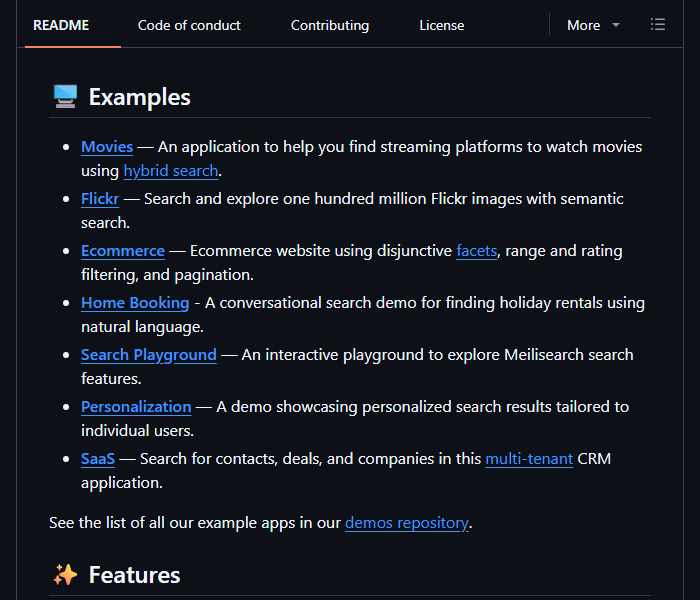Switch to the README tab
700x600 pixels.
pyautogui.click(x=61, y=25)
